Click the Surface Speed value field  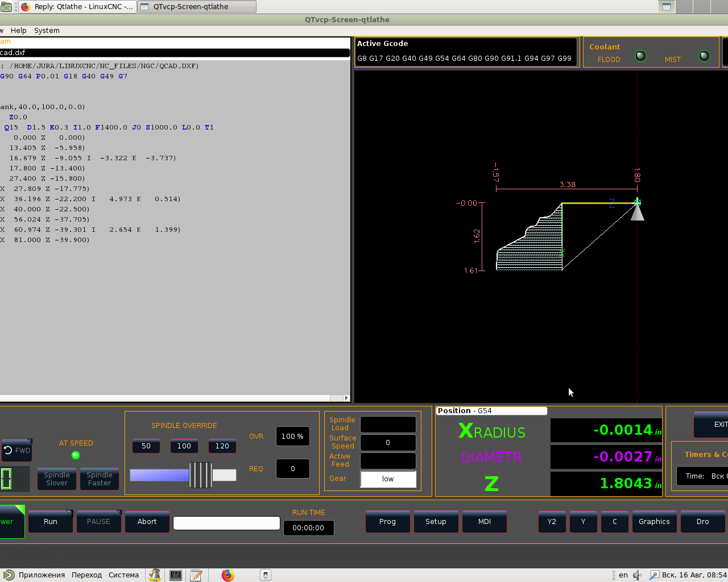(388, 443)
